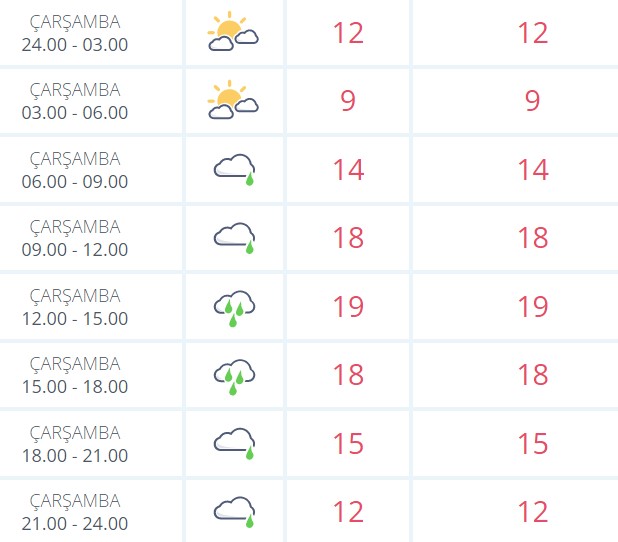Click the first temperature 18 in the 09.00 - 12.00 row

(x=348, y=238)
